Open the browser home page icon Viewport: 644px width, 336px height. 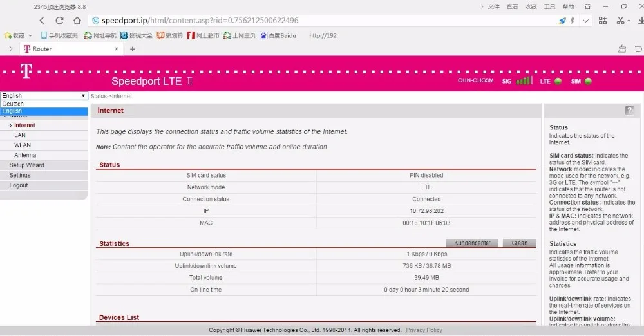pos(77,21)
